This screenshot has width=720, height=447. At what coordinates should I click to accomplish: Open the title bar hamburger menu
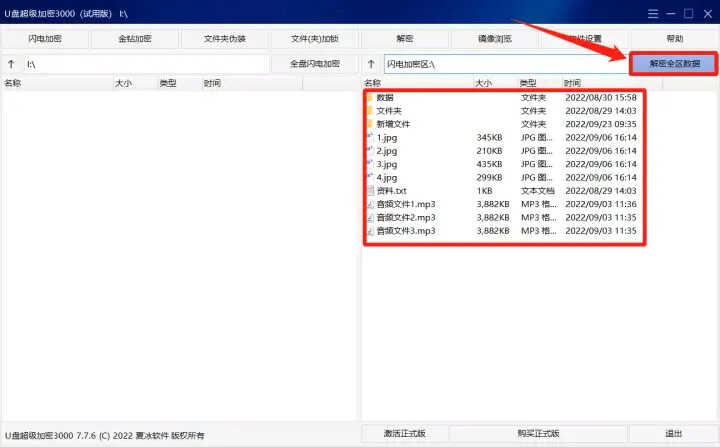click(653, 14)
